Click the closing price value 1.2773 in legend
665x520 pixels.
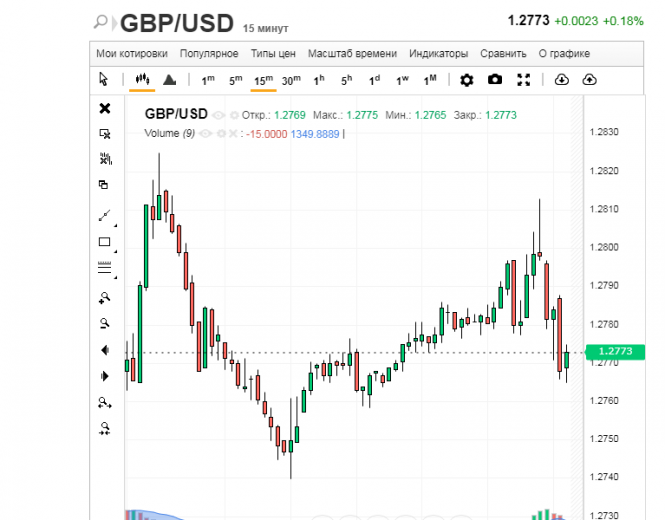point(501,115)
